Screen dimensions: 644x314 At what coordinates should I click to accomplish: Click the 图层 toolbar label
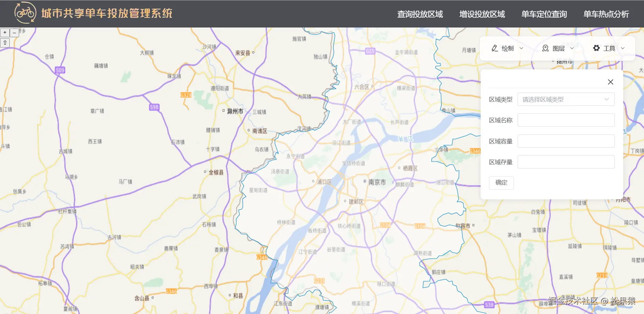coord(558,48)
